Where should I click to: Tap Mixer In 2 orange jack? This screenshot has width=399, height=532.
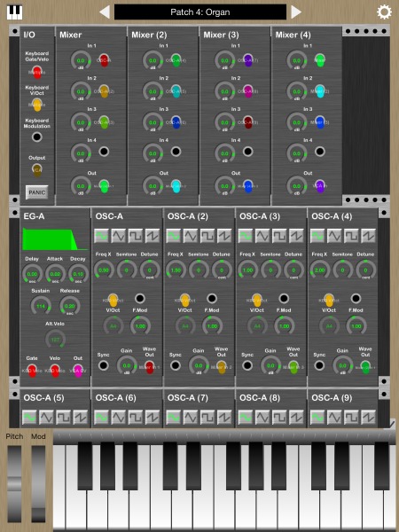tap(104, 91)
